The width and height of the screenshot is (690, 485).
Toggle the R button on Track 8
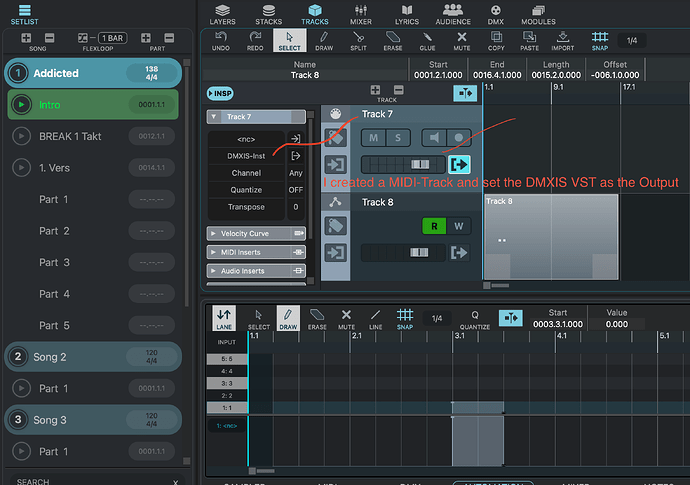tap(432, 226)
